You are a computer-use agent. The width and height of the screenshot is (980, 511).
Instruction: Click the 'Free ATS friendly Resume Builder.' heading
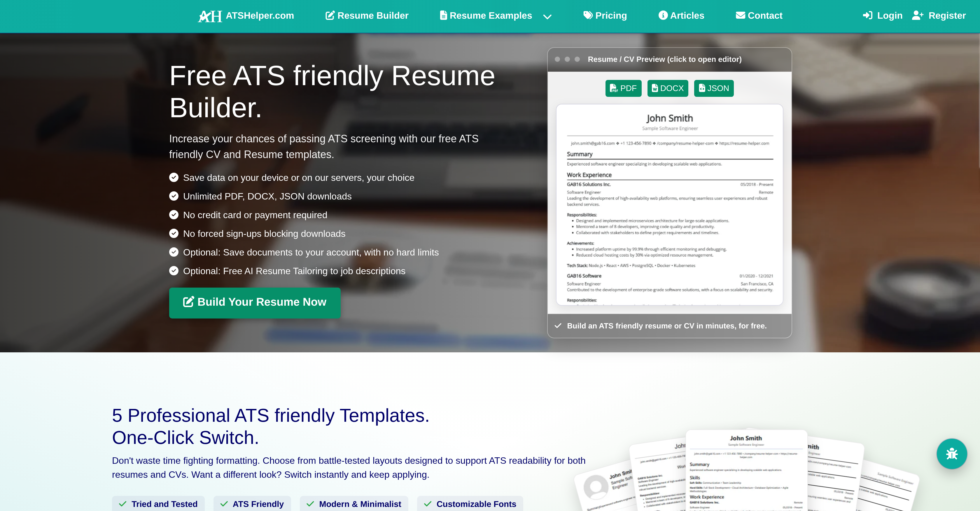[332, 92]
